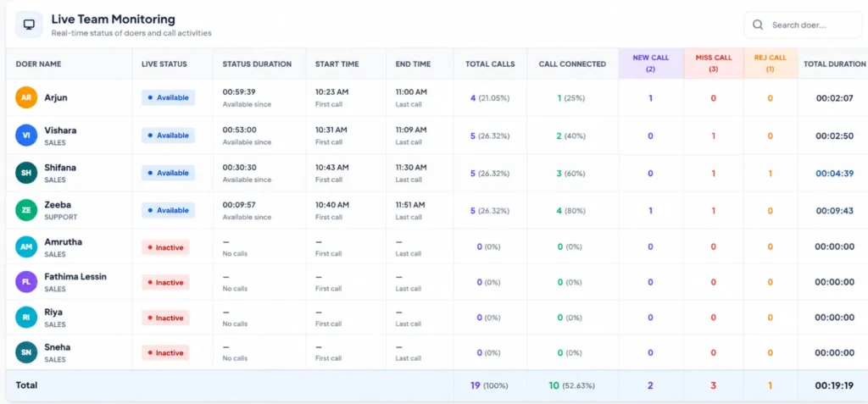Click Sneha's SN avatar icon
The image size is (868, 404).
[26, 352]
